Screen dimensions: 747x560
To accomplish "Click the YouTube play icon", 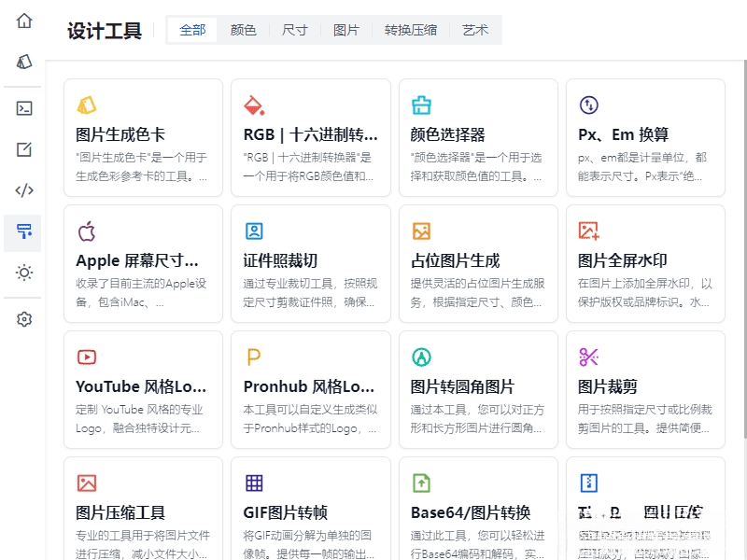I will tap(86, 357).
